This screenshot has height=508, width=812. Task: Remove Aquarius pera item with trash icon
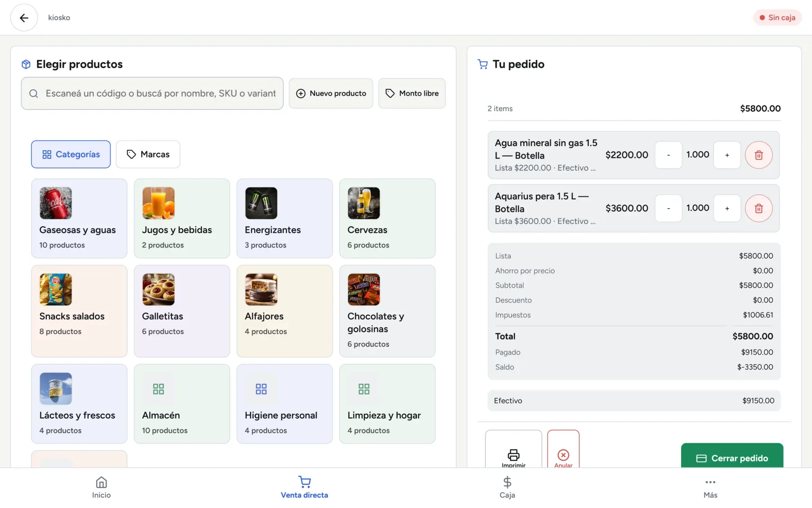(758, 208)
